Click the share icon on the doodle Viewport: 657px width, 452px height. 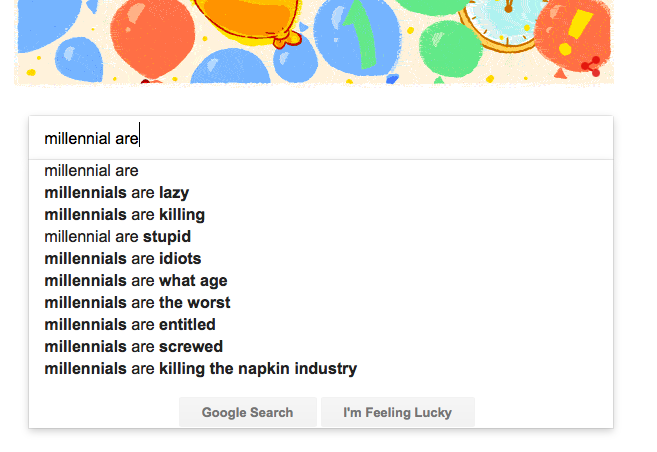[593, 67]
